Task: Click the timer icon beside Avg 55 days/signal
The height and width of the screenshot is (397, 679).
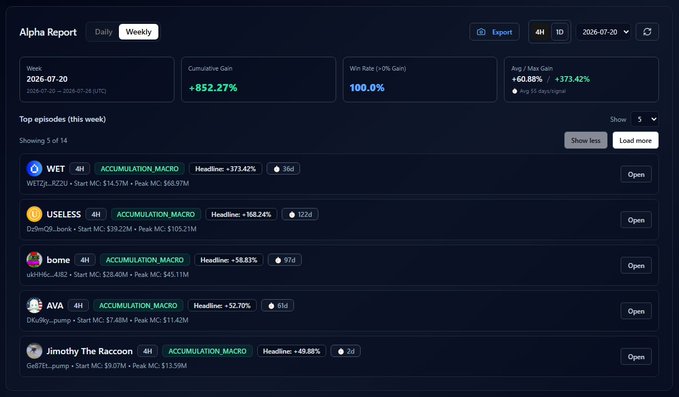Action: click(514, 91)
